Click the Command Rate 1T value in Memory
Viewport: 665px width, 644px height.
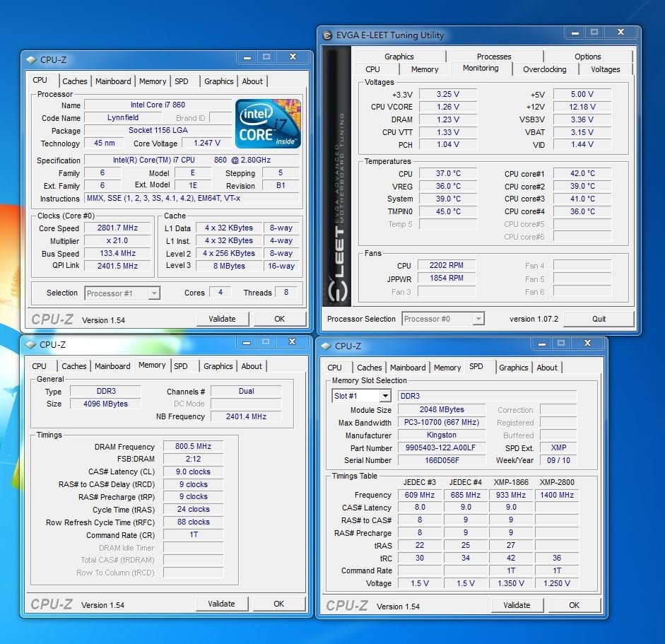point(194,534)
